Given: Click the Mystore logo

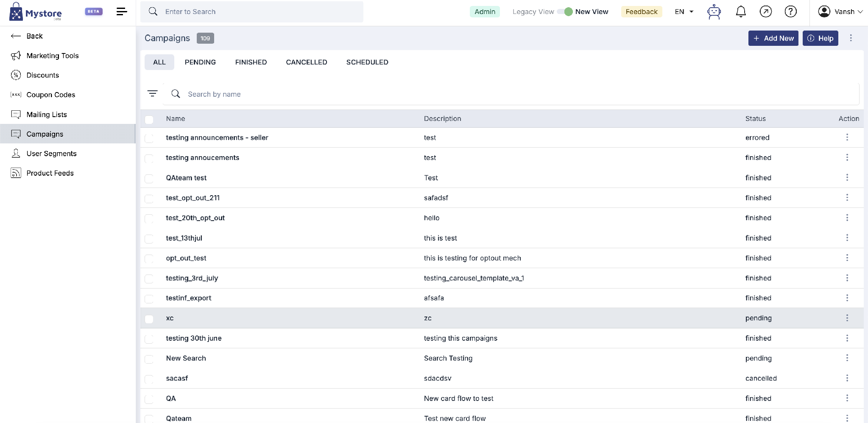Looking at the screenshot, I should (x=36, y=12).
